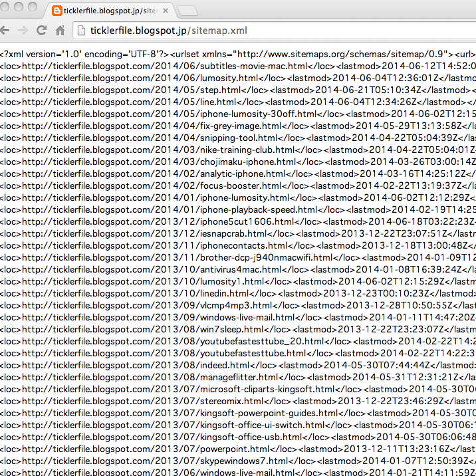Click the subtitles-movie-mac.html entry
This screenshot has width=476, height=476.
[238, 66]
